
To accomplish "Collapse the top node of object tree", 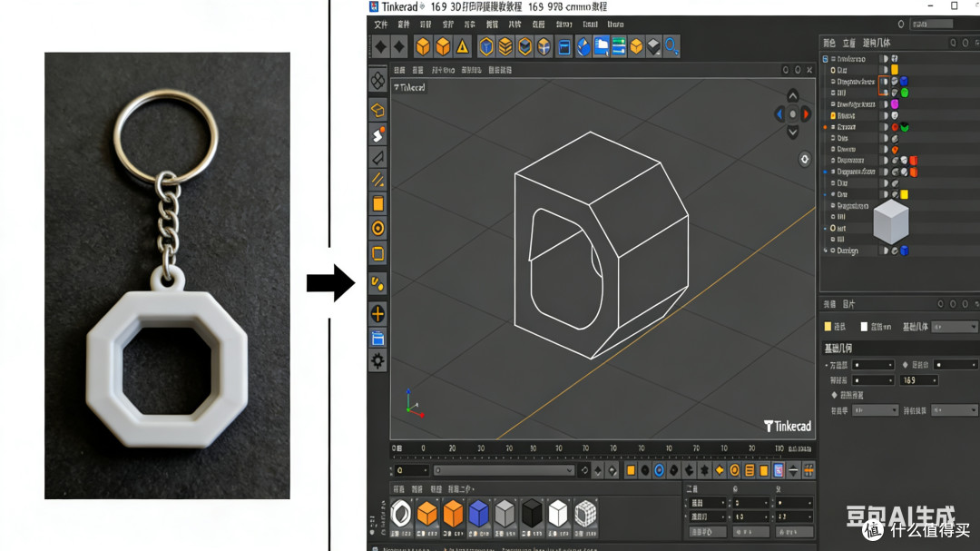I will [825, 59].
